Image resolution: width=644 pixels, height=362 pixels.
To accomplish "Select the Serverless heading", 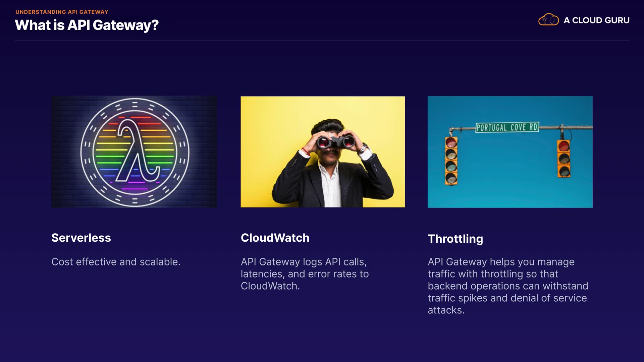I will (x=81, y=238).
